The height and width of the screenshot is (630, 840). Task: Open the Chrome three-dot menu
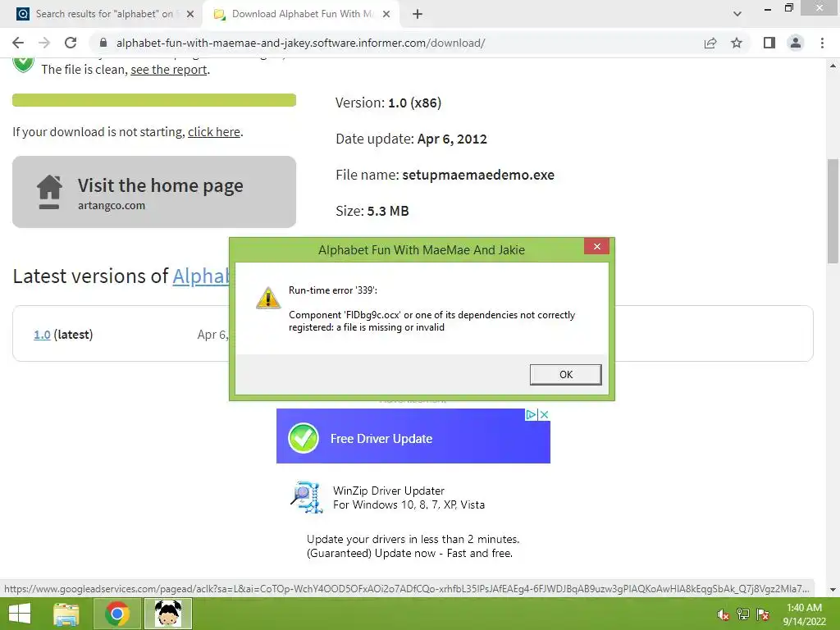point(822,43)
